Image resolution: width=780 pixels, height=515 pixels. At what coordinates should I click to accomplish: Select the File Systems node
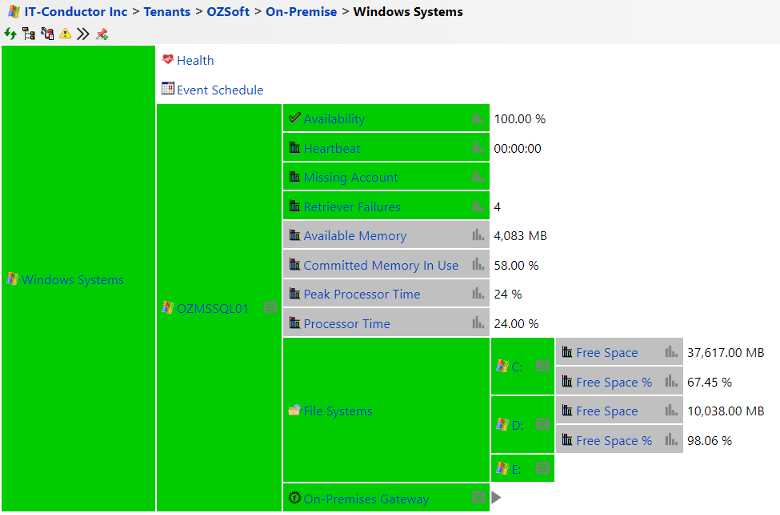[x=338, y=411]
